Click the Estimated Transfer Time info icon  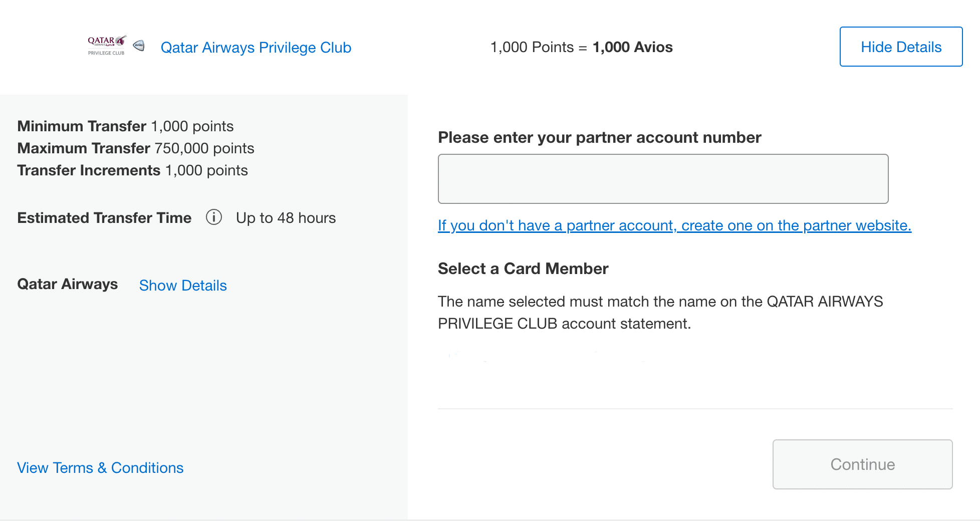(214, 217)
